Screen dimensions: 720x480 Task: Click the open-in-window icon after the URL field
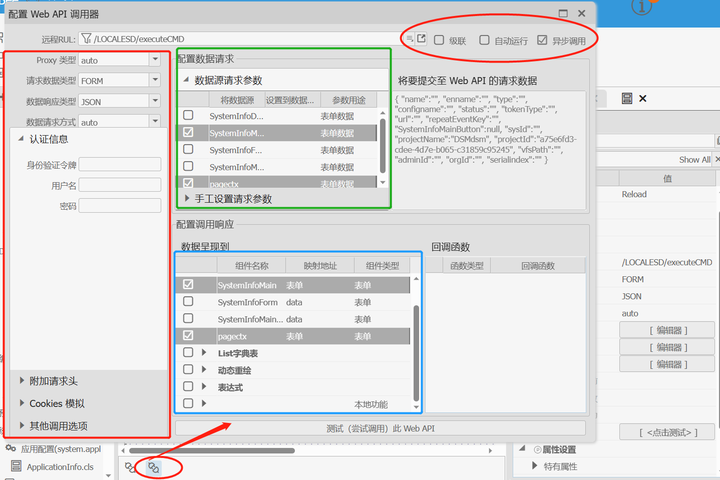tap(421, 39)
